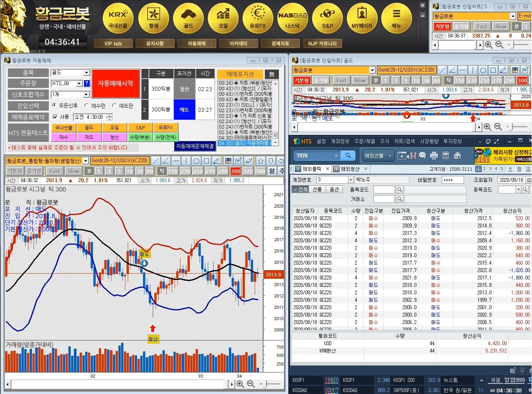
Task: Open the HTS calculator icon
Action: tap(445, 156)
